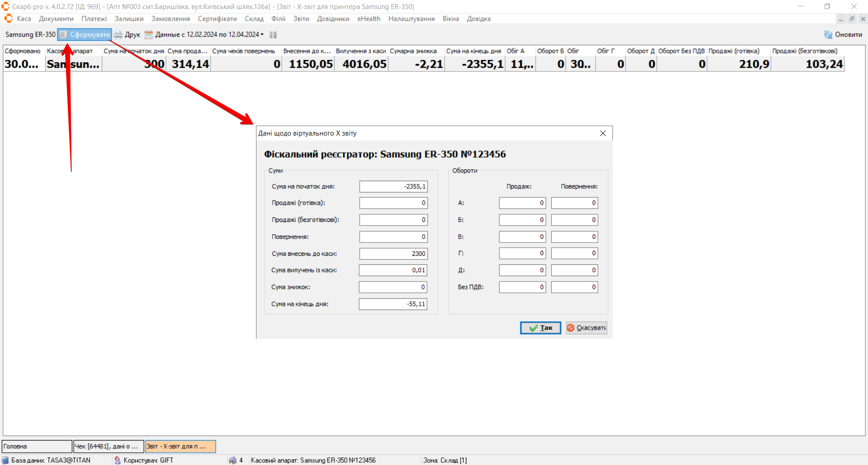Switch to the Головна tab
868x465 pixels.
(x=37, y=446)
